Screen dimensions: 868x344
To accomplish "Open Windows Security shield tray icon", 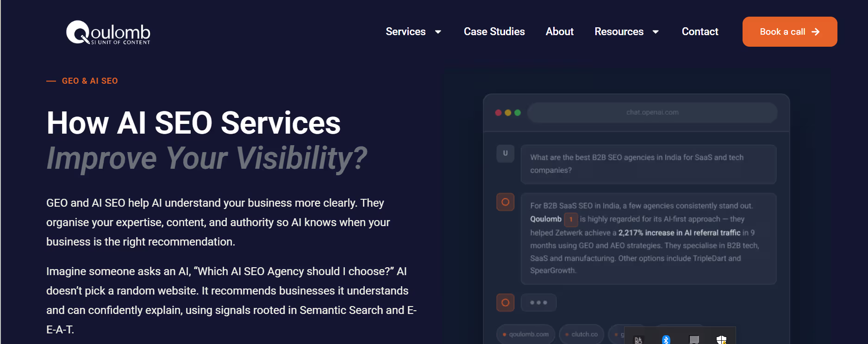I will coord(721,340).
